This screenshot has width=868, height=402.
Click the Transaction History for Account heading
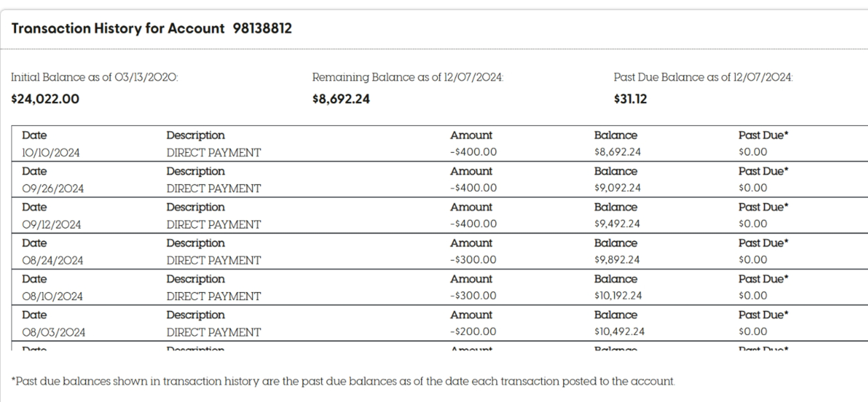[118, 28]
